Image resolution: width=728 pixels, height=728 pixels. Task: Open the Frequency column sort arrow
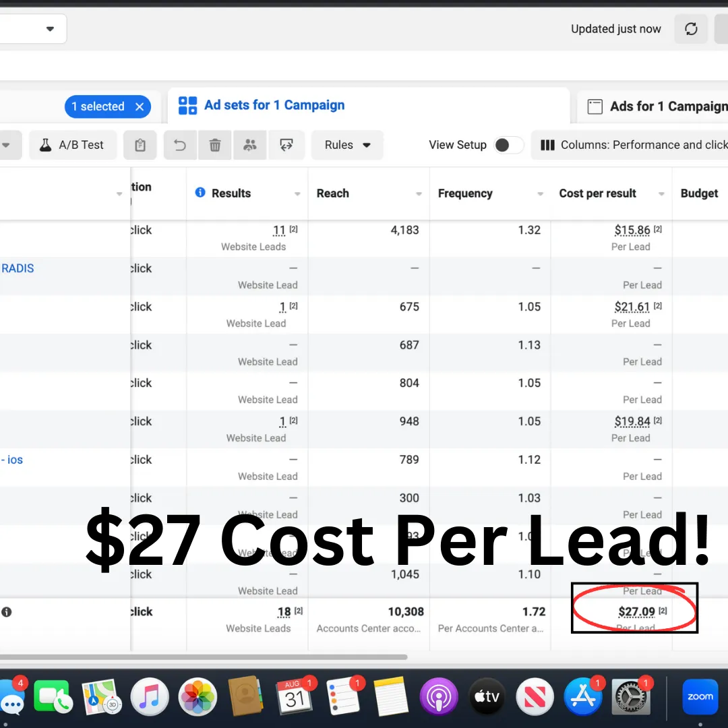tap(540, 193)
